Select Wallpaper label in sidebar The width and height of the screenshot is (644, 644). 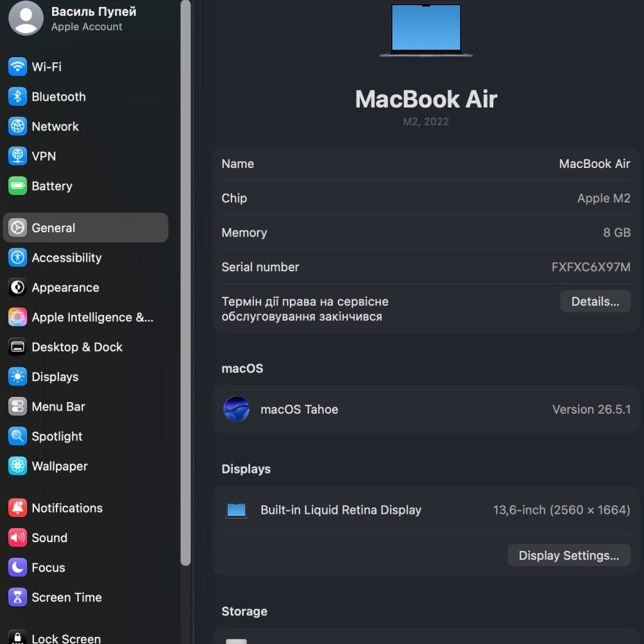point(60,466)
